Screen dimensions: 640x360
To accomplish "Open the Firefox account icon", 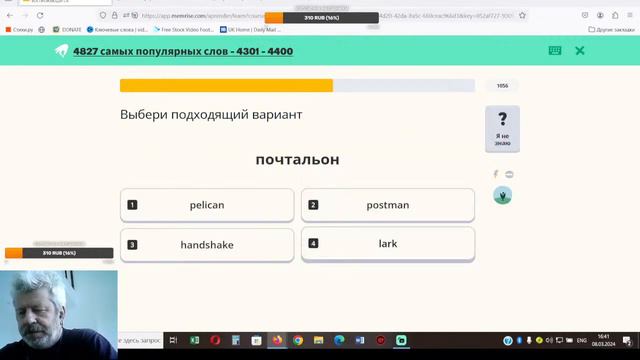I will (600, 16).
